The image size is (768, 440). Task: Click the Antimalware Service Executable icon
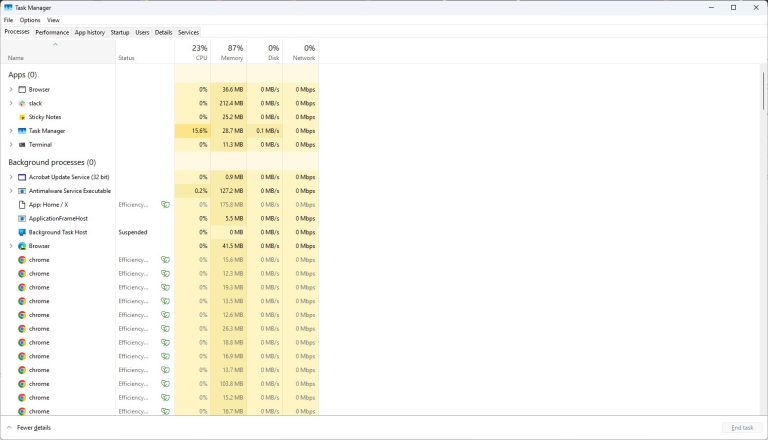(22, 191)
